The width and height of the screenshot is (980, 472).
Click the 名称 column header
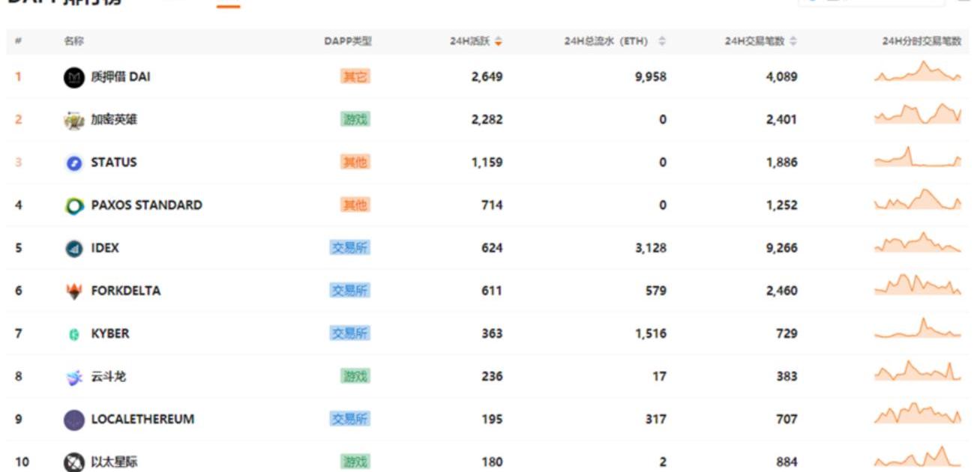coord(74,41)
